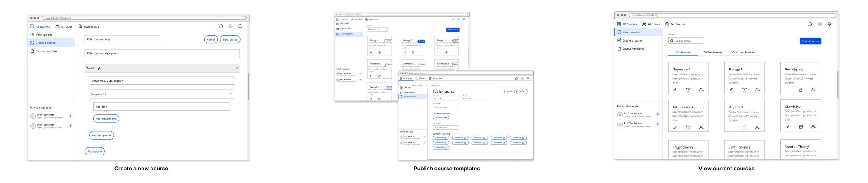Screen dimensions: 868x183
Task: Open first Prof Teacherson message in View current courses
Action: coord(638,115)
